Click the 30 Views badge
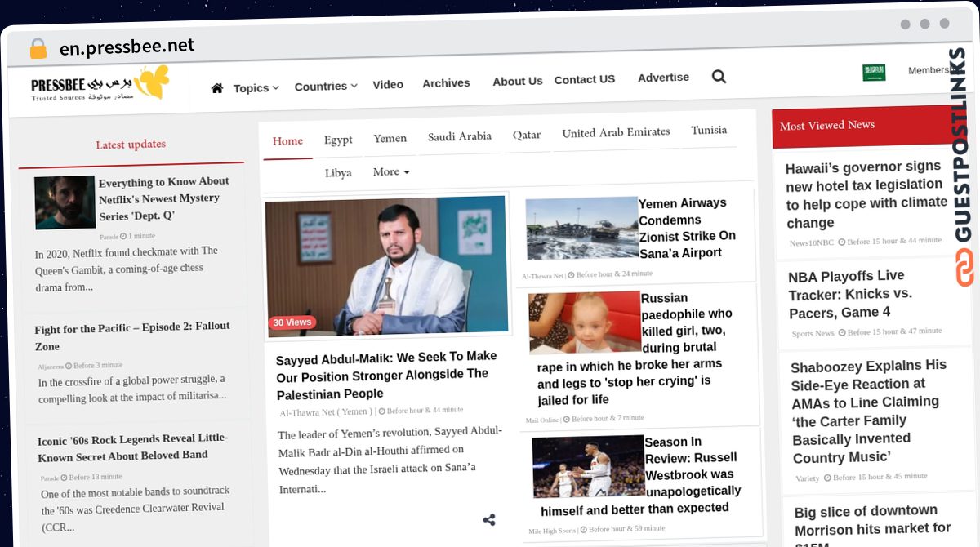The height and width of the screenshot is (547, 980). coord(292,322)
